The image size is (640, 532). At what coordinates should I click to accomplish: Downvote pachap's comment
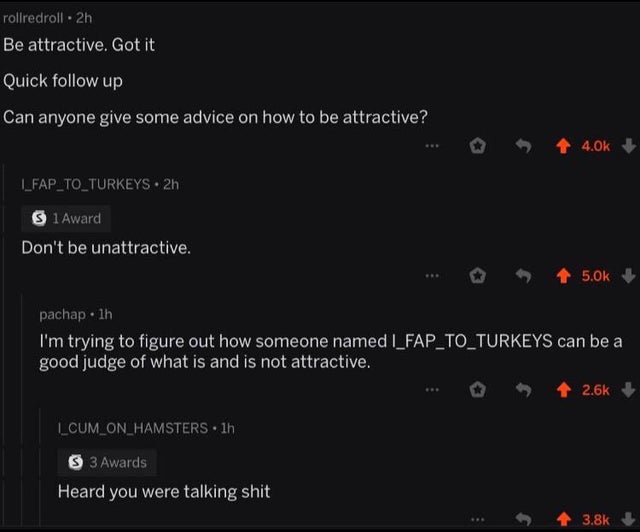(628, 390)
